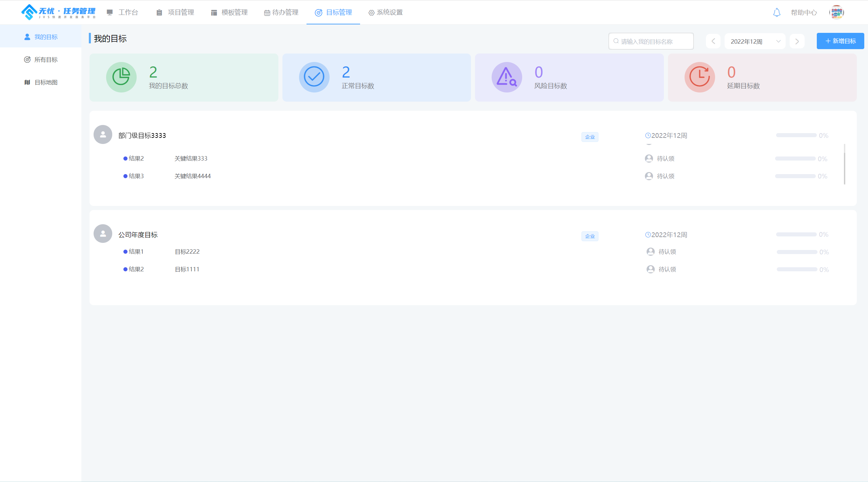The height and width of the screenshot is (482, 868).
Task: Click the notification bell icon
Action: (776, 13)
